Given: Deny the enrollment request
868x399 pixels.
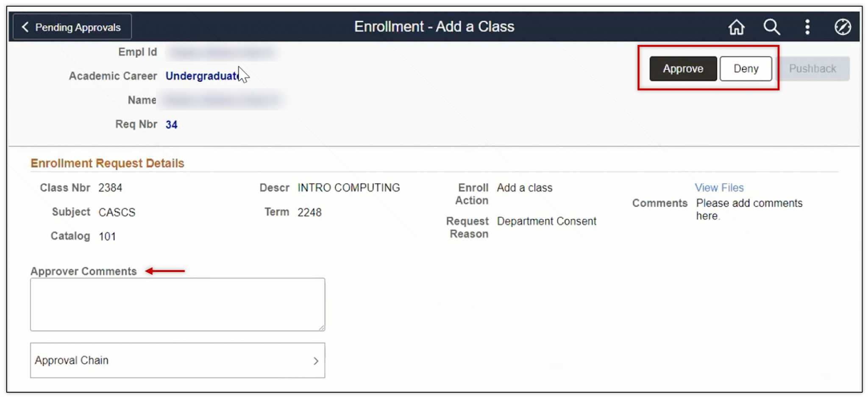Looking at the screenshot, I should pos(746,69).
